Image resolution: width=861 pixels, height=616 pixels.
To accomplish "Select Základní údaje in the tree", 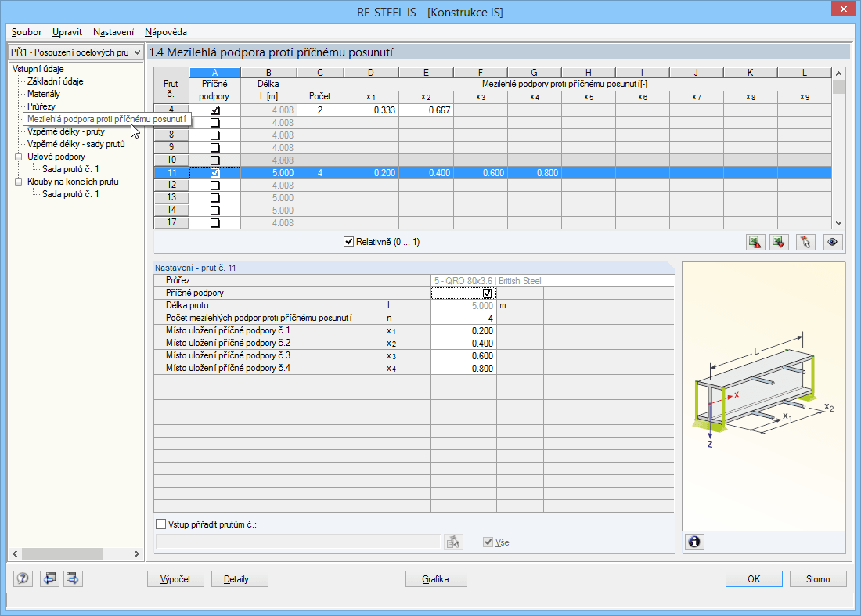I will 56,81.
